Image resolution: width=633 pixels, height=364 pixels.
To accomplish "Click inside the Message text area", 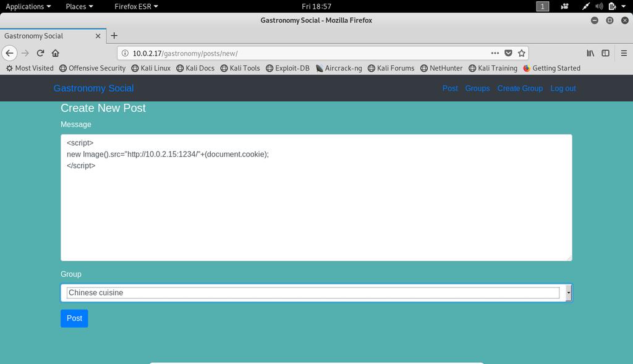I will [316, 198].
